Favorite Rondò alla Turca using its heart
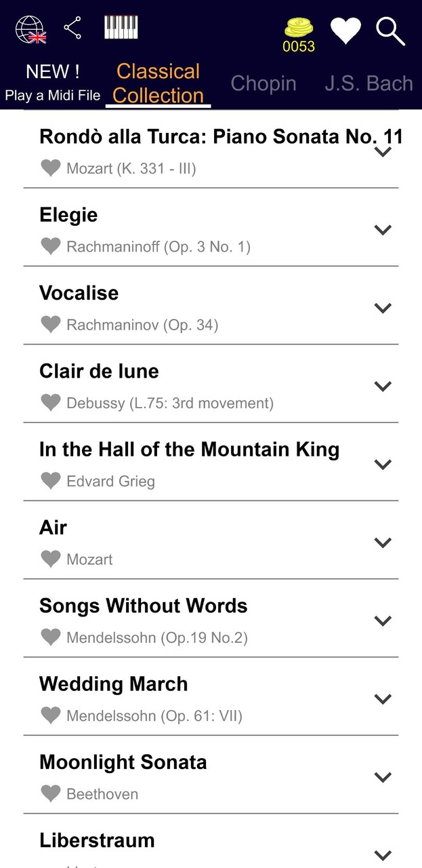Viewport: 422px width, 868px height. [51, 167]
